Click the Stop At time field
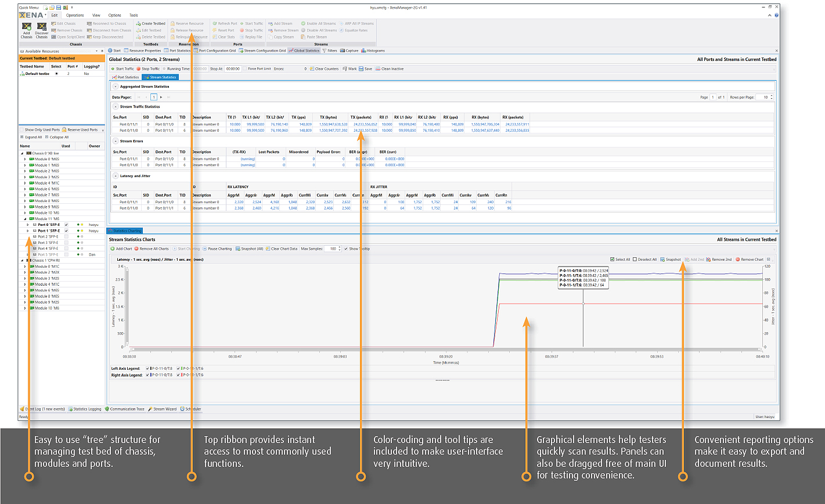The height and width of the screenshot is (504, 825). click(x=233, y=69)
